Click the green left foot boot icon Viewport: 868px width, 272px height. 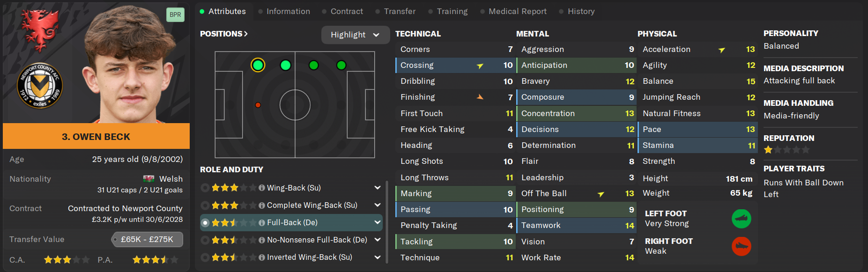[741, 219]
